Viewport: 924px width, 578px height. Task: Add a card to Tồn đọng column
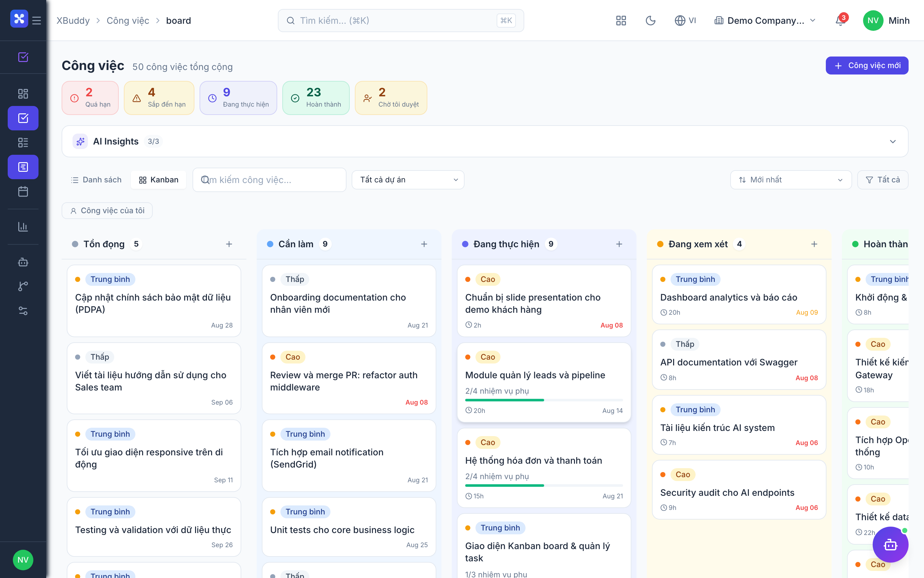[x=229, y=244]
